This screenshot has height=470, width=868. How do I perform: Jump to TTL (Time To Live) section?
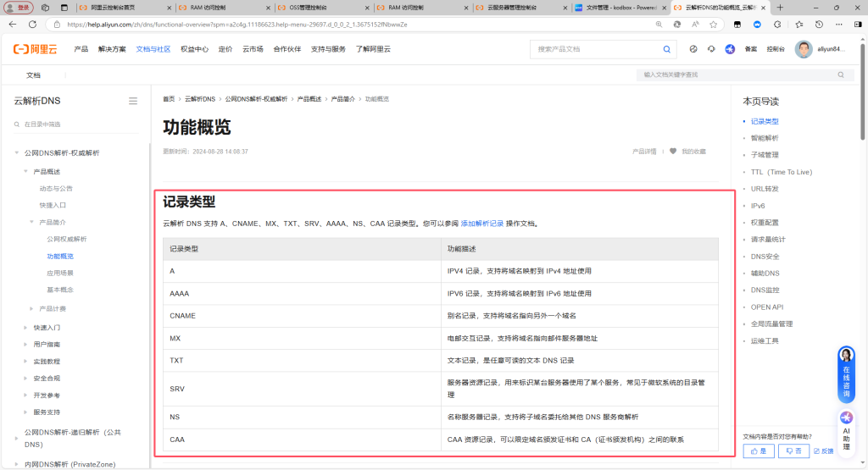[x=781, y=172]
